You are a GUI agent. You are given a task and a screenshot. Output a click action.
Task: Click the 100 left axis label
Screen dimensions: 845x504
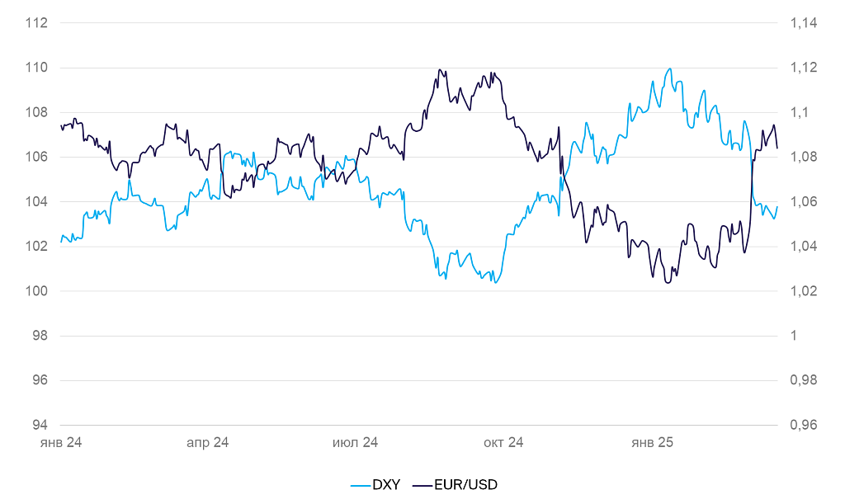[38, 291]
